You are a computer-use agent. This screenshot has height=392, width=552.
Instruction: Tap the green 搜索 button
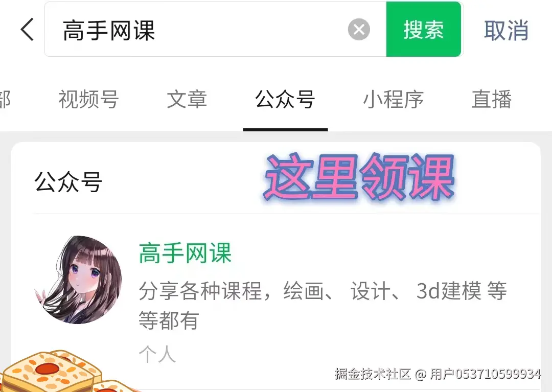424,29
